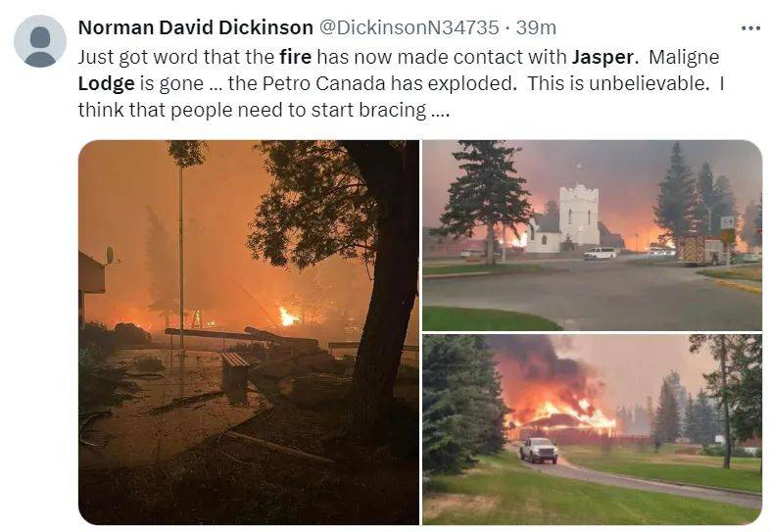771x532 pixels.
Task: Click the @DickinsonN34735 handle
Action: [x=410, y=27]
